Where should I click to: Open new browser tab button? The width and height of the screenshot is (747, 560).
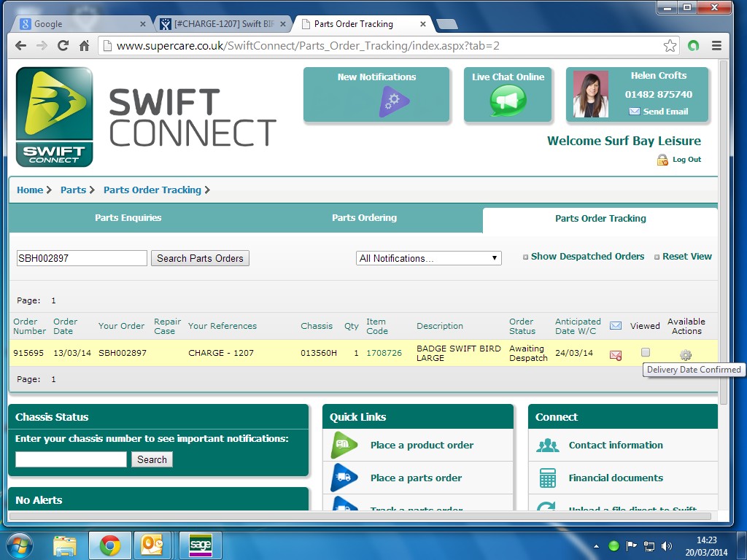coord(447,24)
